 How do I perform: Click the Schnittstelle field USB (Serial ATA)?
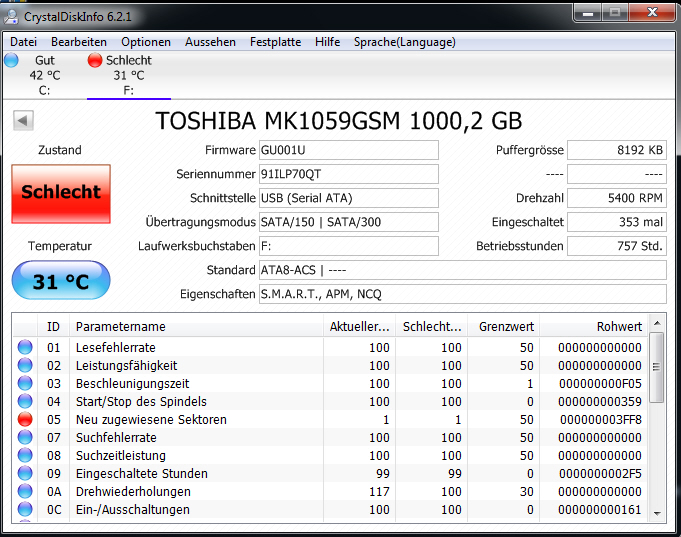tap(349, 198)
